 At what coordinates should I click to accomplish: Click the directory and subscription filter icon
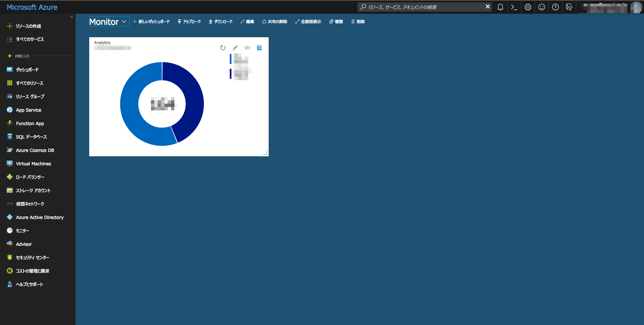pyautogui.click(x=569, y=7)
